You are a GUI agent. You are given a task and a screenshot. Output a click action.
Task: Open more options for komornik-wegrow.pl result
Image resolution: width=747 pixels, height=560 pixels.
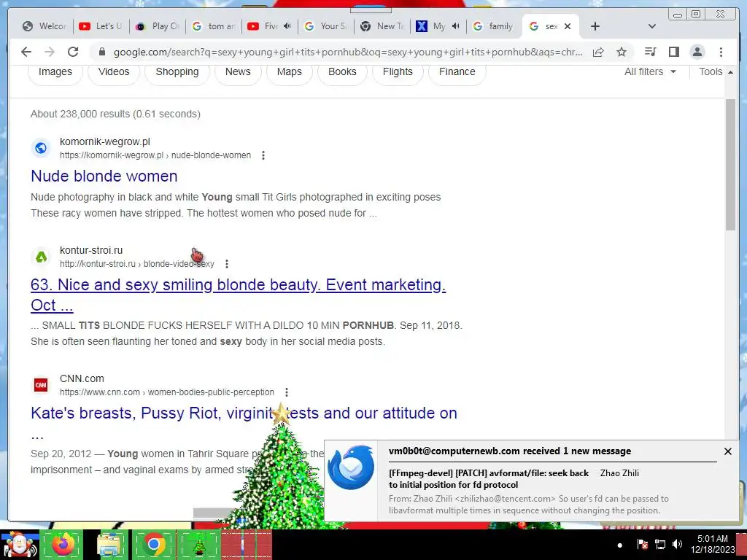tap(263, 155)
